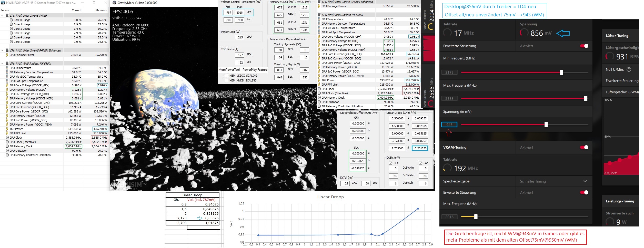The height and width of the screenshot is (248, 644).
Task: Click the VRAM Max. Frequenz slider handle beside 2016
Action: (476, 217)
